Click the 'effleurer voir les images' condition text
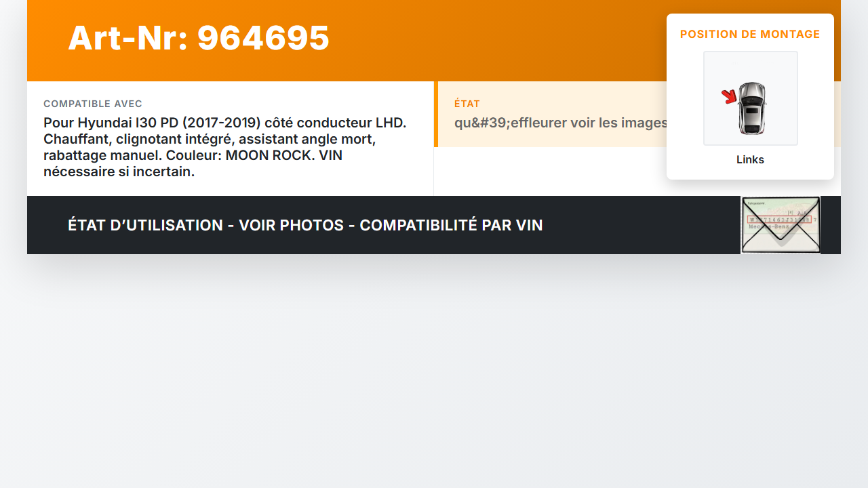 point(590,123)
